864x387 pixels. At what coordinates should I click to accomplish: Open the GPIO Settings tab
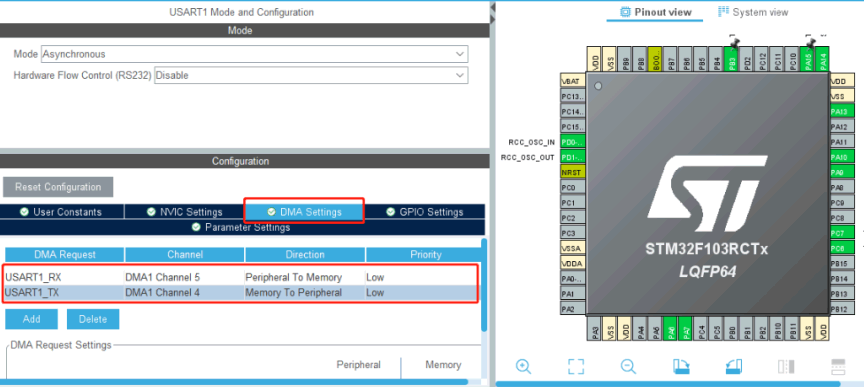click(425, 212)
